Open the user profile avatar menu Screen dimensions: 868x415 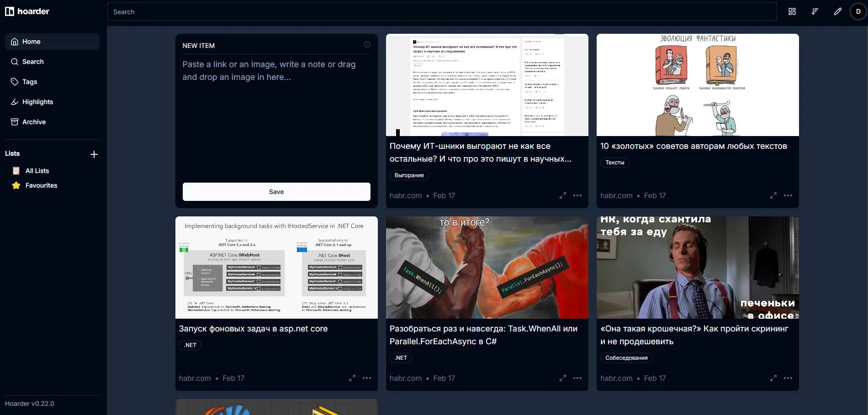pyautogui.click(x=858, y=11)
